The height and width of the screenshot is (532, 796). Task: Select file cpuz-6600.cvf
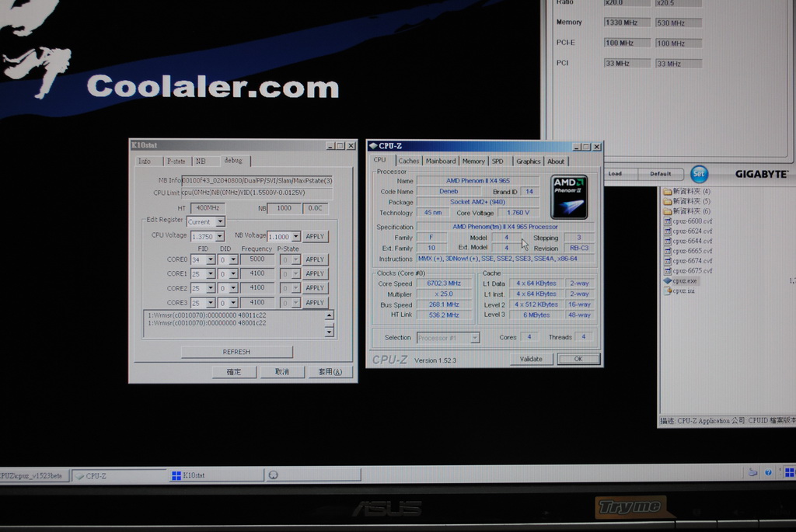[688, 221]
